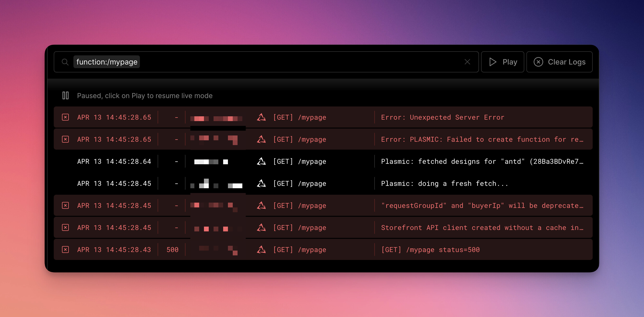The height and width of the screenshot is (317, 644).
Task: Click the function:/mypage filter chip
Action: [x=107, y=62]
